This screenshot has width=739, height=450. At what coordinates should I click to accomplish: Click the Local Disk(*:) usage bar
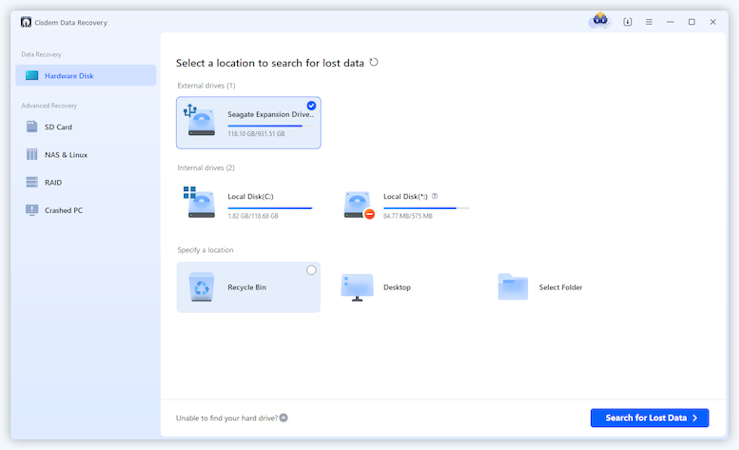[x=426, y=208]
